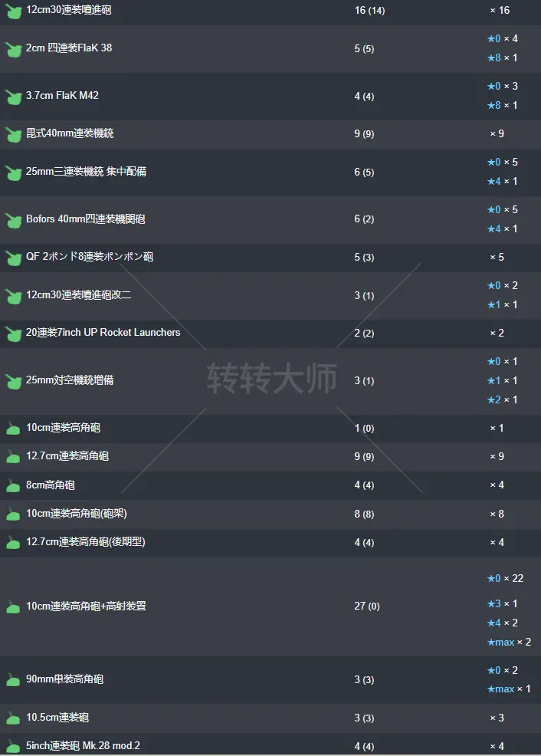This screenshot has width=541, height=756.
Task: Select the 10.5cm連装砲 name
Action: 57,718
